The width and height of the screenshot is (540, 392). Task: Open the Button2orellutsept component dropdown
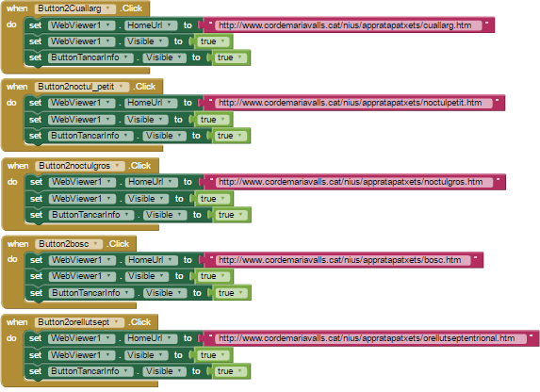pos(79,322)
